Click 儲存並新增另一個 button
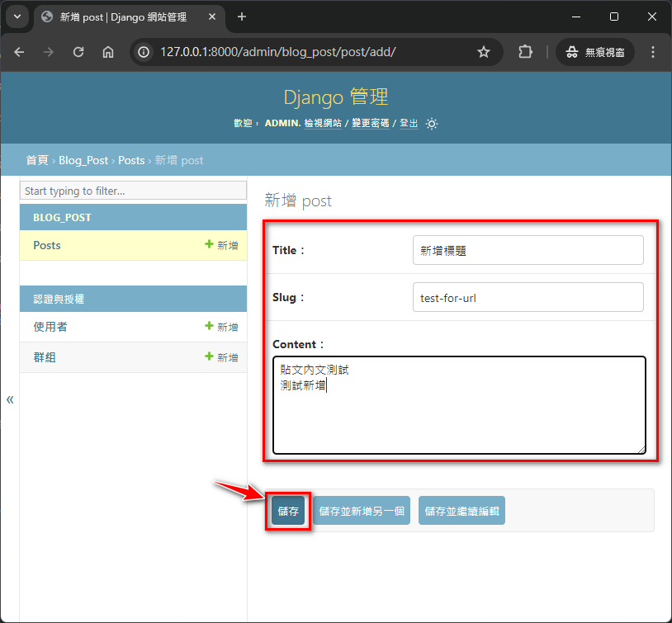672x623 pixels. tap(362, 511)
